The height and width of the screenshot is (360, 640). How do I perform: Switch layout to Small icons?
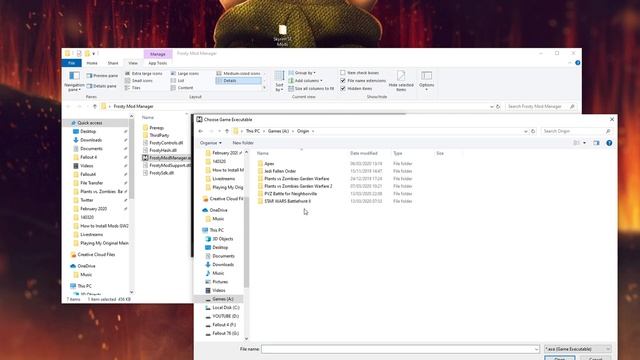pos(139,81)
